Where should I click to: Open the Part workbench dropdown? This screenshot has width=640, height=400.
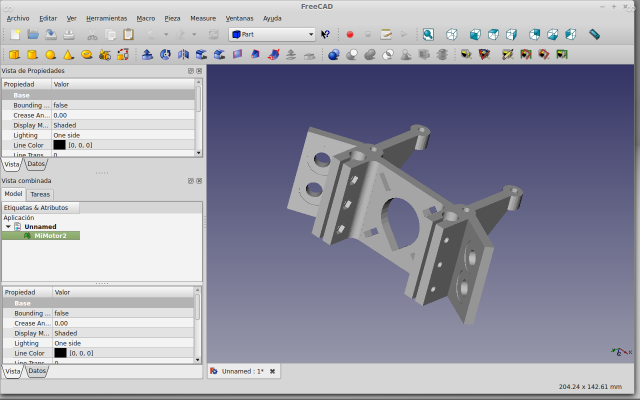click(272, 35)
